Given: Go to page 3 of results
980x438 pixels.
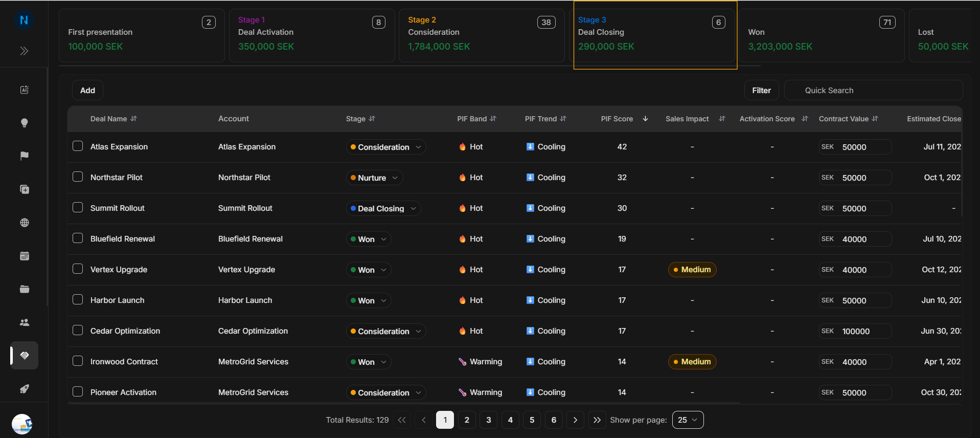Looking at the screenshot, I should (x=488, y=420).
